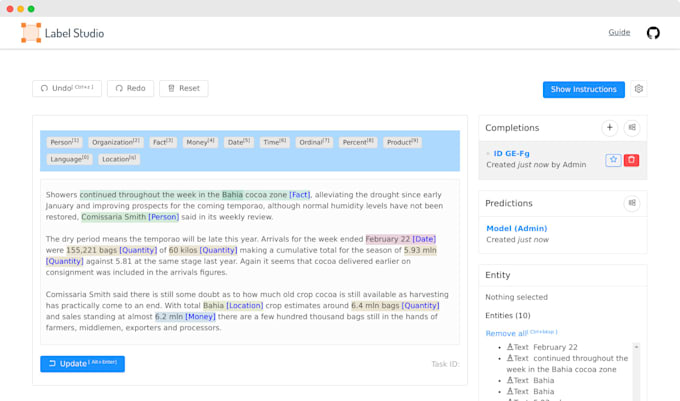Toggle Completions panel list view icon
680x401 pixels.
click(x=632, y=128)
